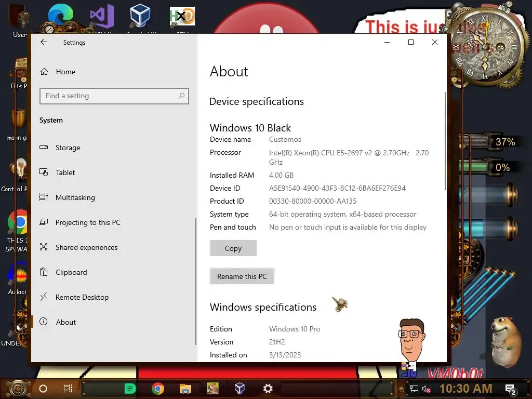Click the Shared experiences icon
Image resolution: width=532 pixels, height=399 pixels.
coord(44,247)
